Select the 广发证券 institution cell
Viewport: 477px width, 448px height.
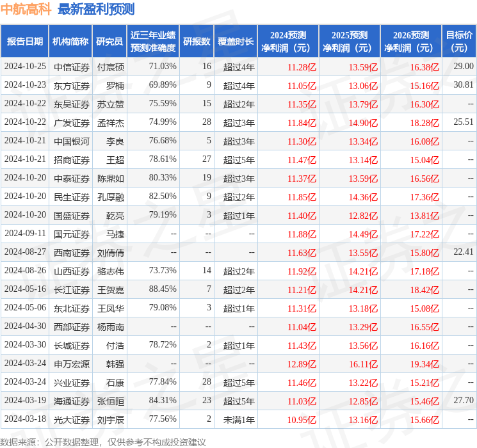(72, 123)
